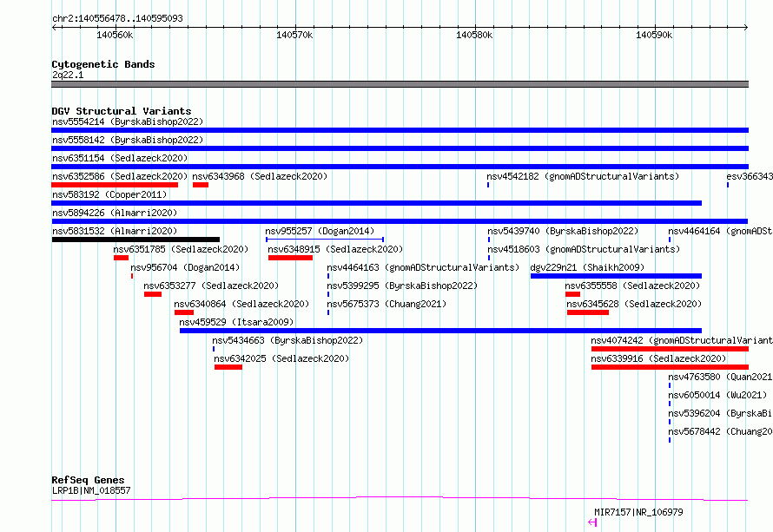Image resolution: width=773 pixels, height=532 pixels.
Task: Click the nsv6340864 red variant bar
Action: coord(184,312)
